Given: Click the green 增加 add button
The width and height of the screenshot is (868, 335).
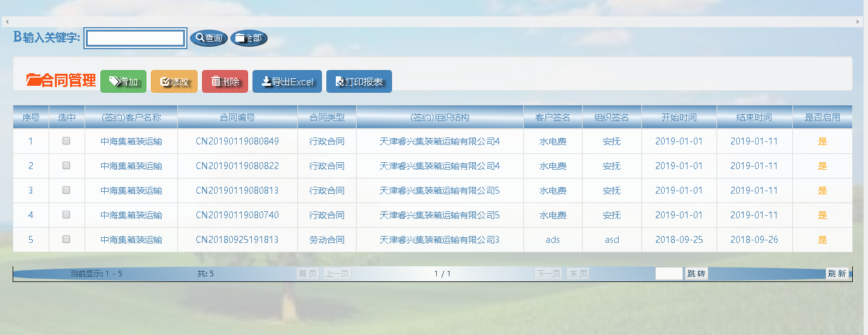Looking at the screenshot, I should click(x=123, y=81).
